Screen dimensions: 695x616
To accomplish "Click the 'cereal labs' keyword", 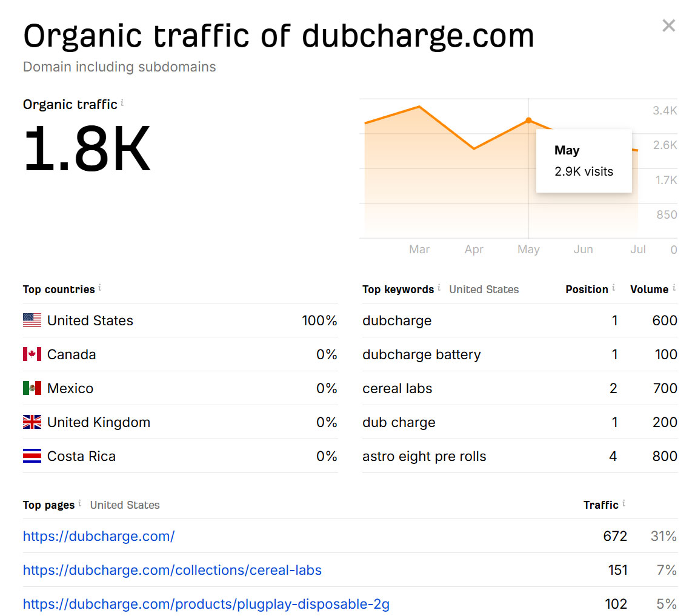I will 397,388.
